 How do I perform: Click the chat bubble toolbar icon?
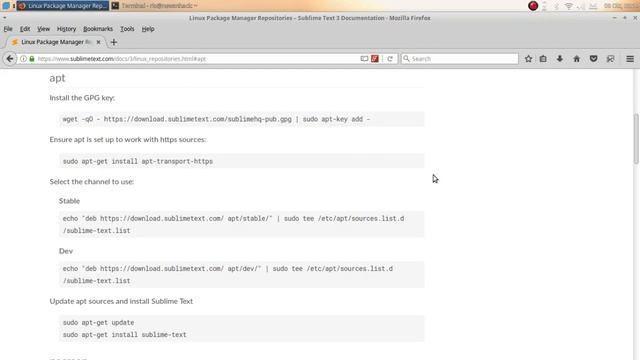(611, 59)
